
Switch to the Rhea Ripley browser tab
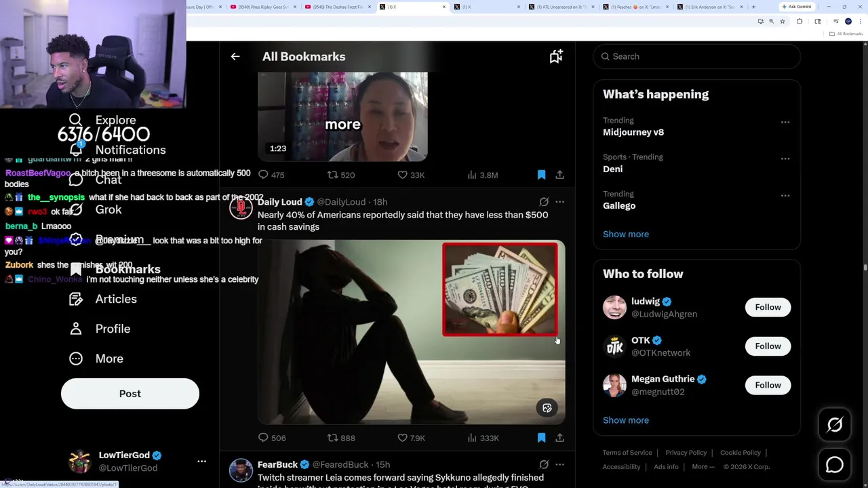click(x=263, y=7)
